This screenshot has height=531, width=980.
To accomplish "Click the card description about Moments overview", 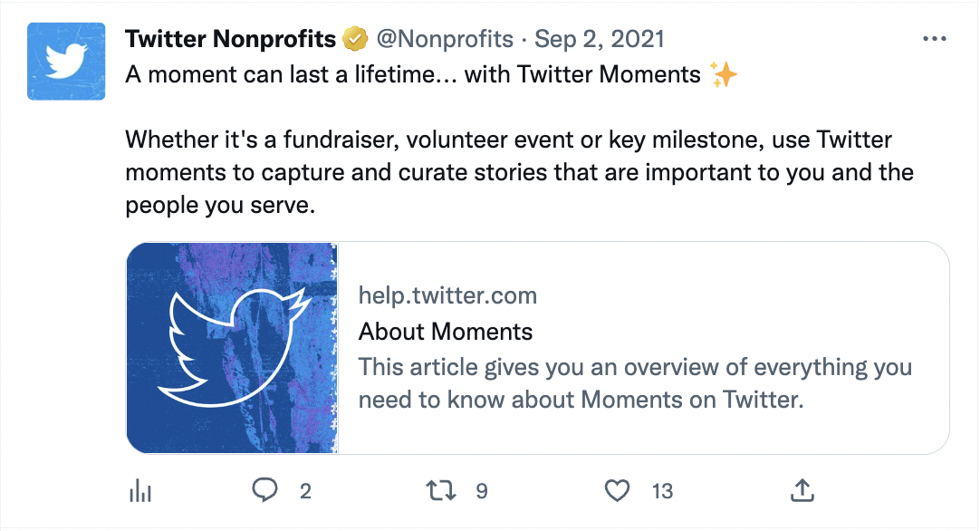I will 634,383.
